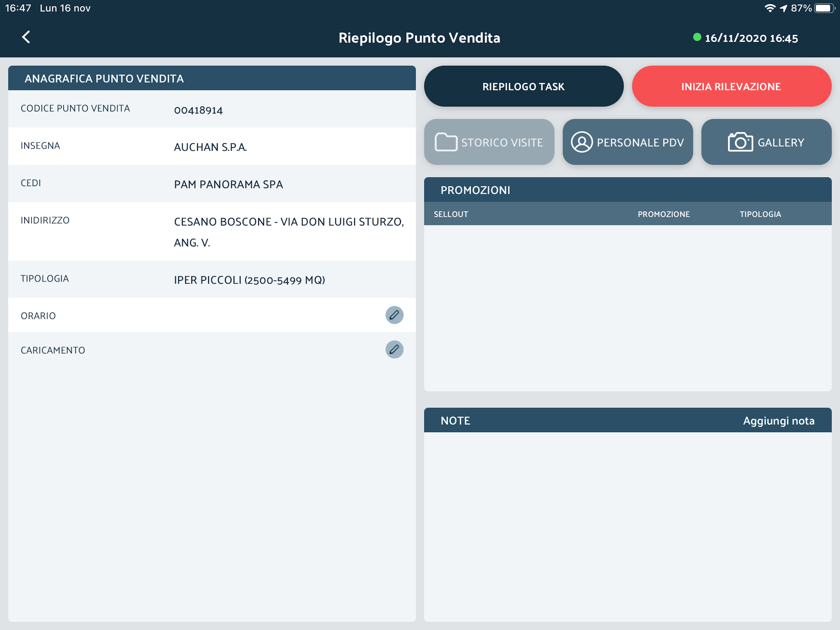Select IPER PICCOLI (2500-5499 MQ) value
840x630 pixels.
[x=249, y=280]
